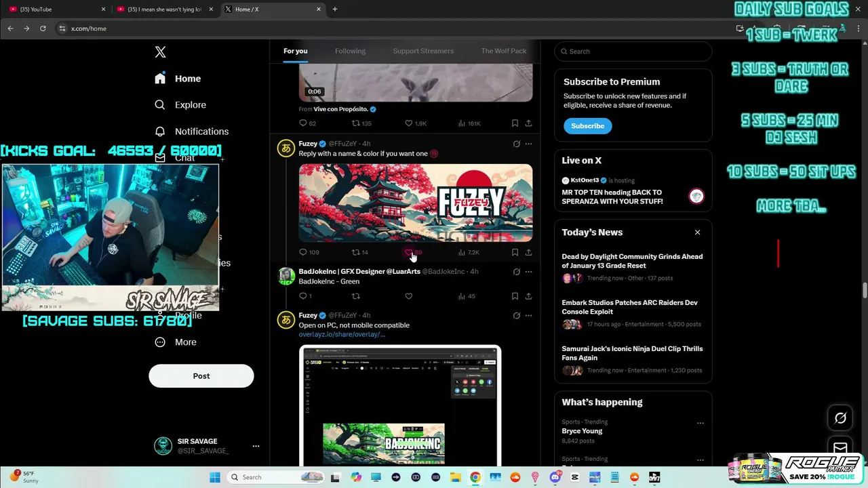Open more menu on Fuzey name & color post
The height and width of the screenshot is (488, 868).
[528, 144]
